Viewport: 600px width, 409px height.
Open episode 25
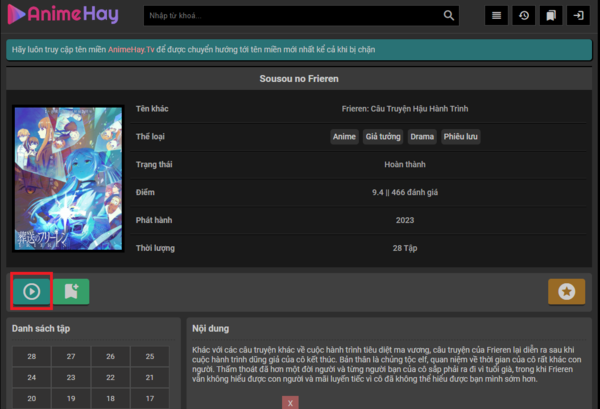pyautogui.click(x=150, y=356)
